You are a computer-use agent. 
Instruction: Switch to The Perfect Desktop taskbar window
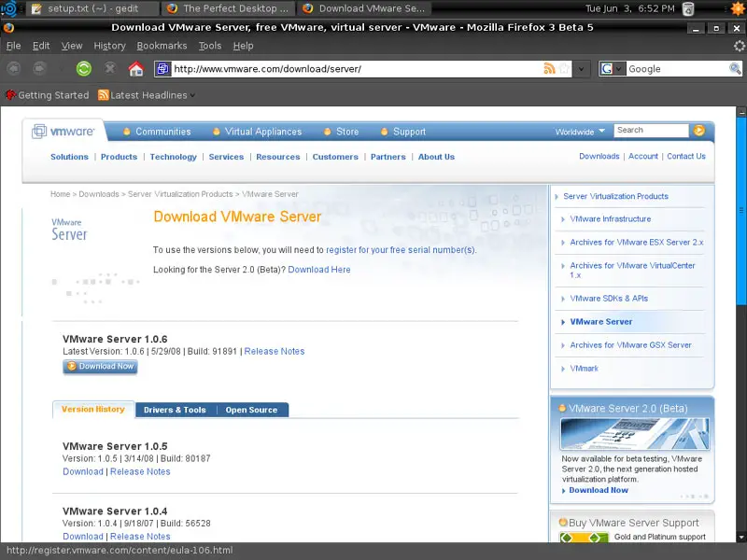coord(228,8)
